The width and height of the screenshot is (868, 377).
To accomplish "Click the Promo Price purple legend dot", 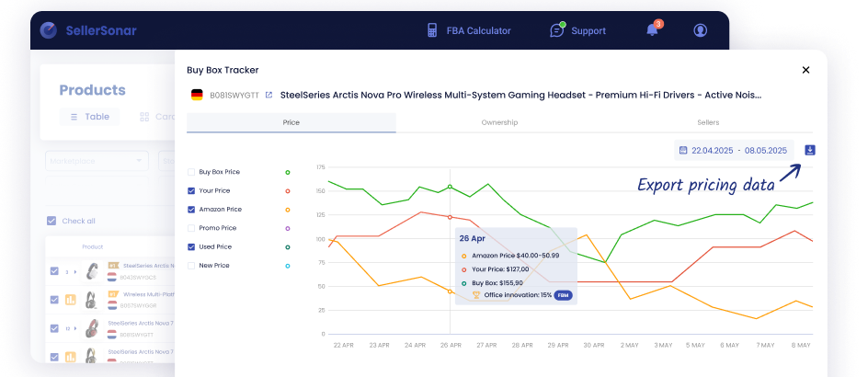I will [287, 228].
